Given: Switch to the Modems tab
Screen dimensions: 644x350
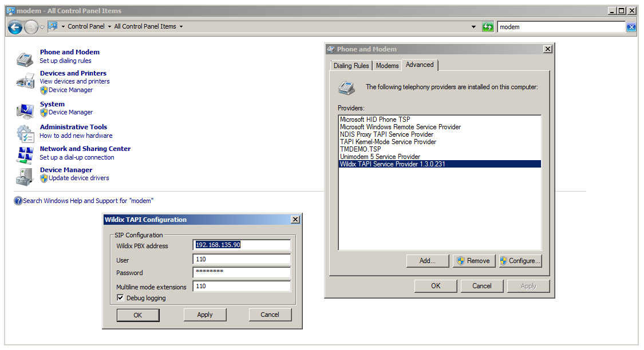Looking at the screenshot, I should [388, 66].
